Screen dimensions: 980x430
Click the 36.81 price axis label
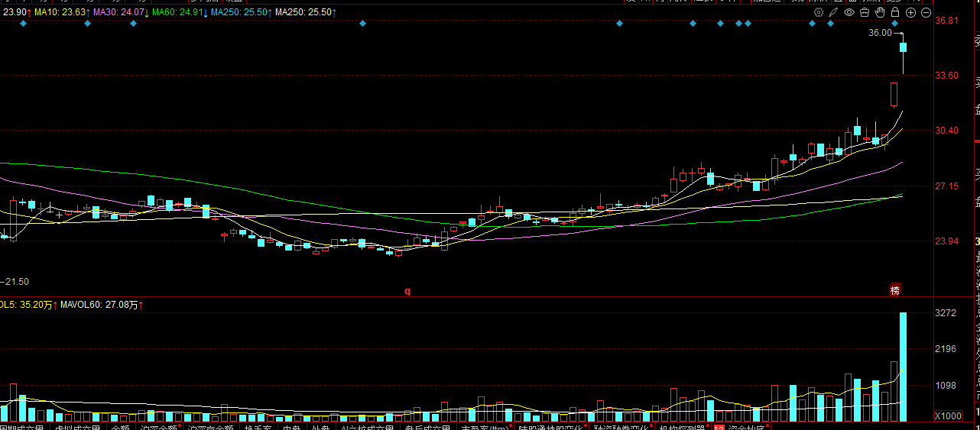pyautogui.click(x=947, y=21)
